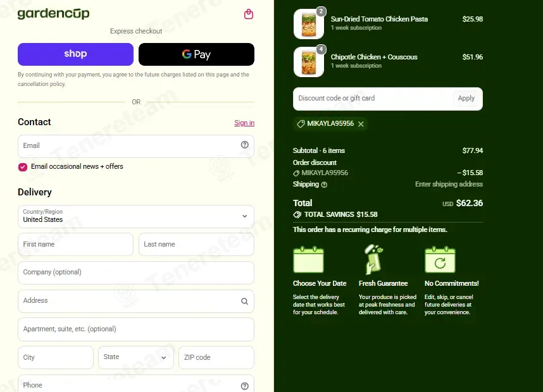Click the Shipping info question icon
The width and height of the screenshot is (543, 392).
pyautogui.click(x=324, y=185)
